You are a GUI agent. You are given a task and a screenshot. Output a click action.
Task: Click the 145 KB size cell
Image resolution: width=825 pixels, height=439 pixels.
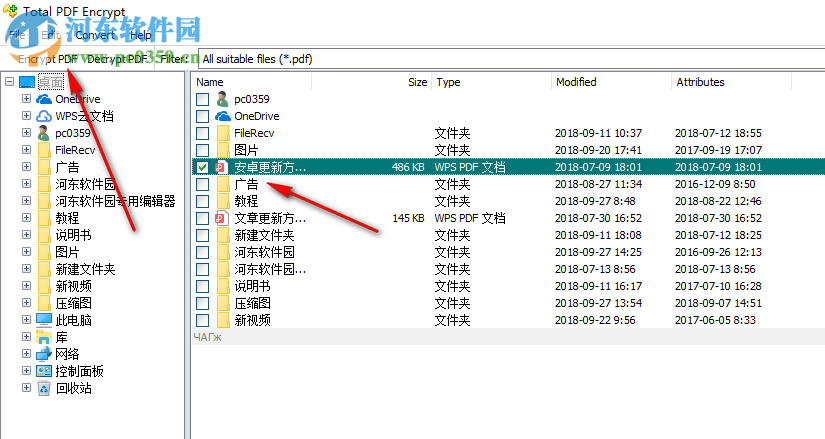click(x=408, y=218)
